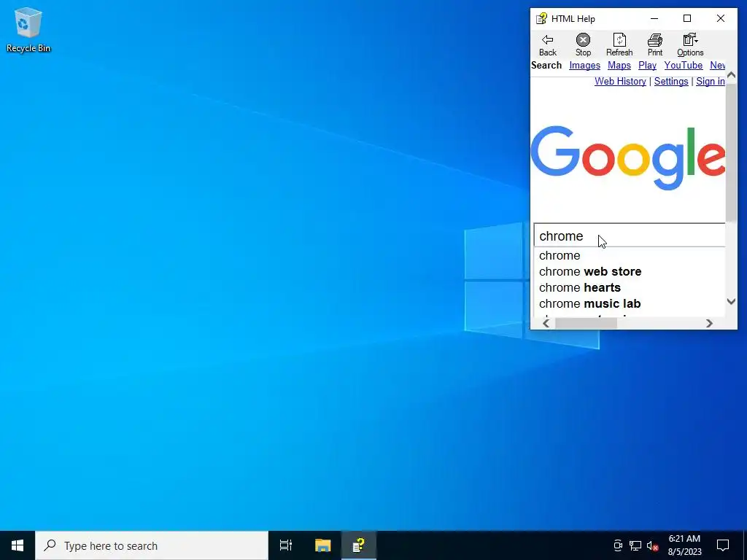Click the vertical scrollbar down arrow
The height and width of the screenshot is (560, 747).
(x=731, y=301)
